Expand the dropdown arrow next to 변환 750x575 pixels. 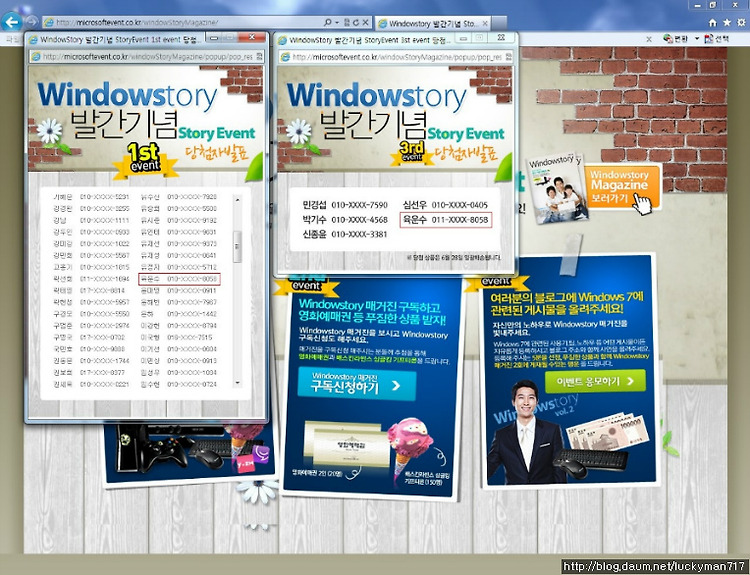pyautogui.click(x=697, y=39)
